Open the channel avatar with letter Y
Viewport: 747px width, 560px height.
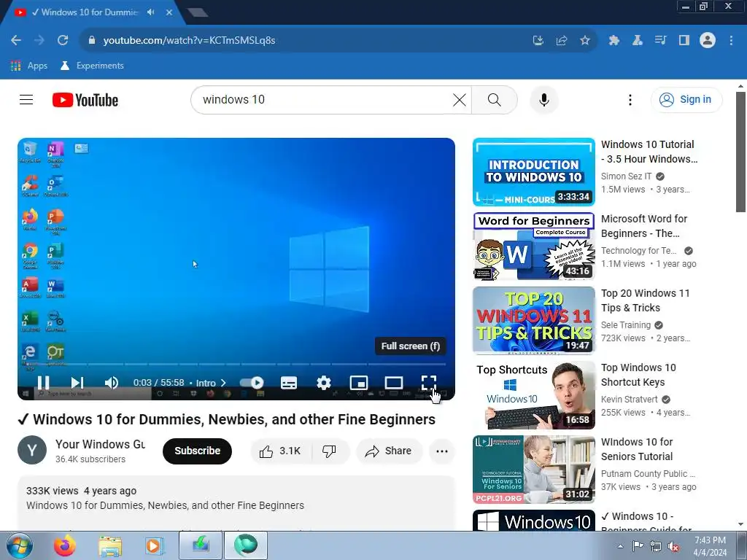pyautogui.click(x=32, y=450)
